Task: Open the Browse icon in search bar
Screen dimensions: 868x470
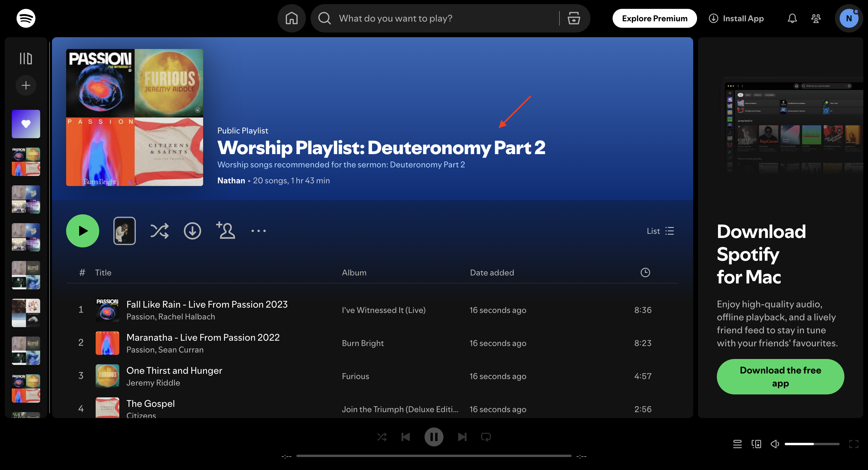Action: tap(573, 18)
